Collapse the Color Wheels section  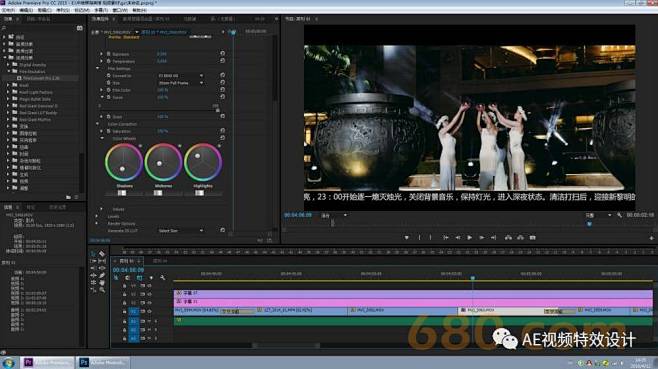click(x=102, y=138)
